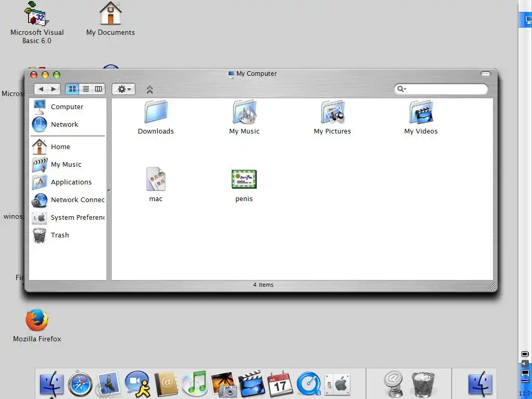
Task: Switch to list view mode
Action: tap(86, 89)
